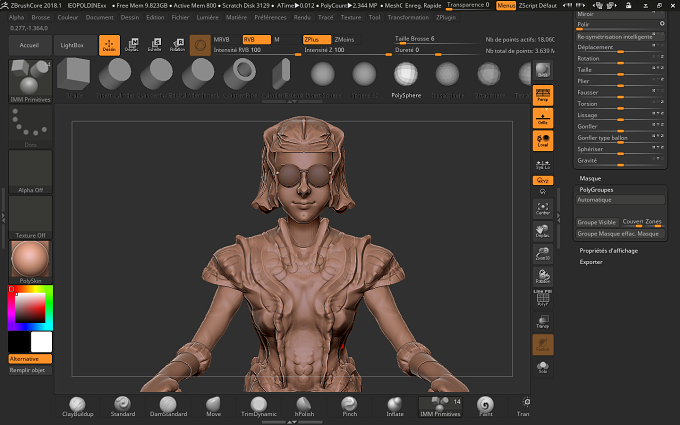The width and height of the screenshot is (680, 425).
Task: Expand Propriétés d'affichage section
Action: click(608, 251)
